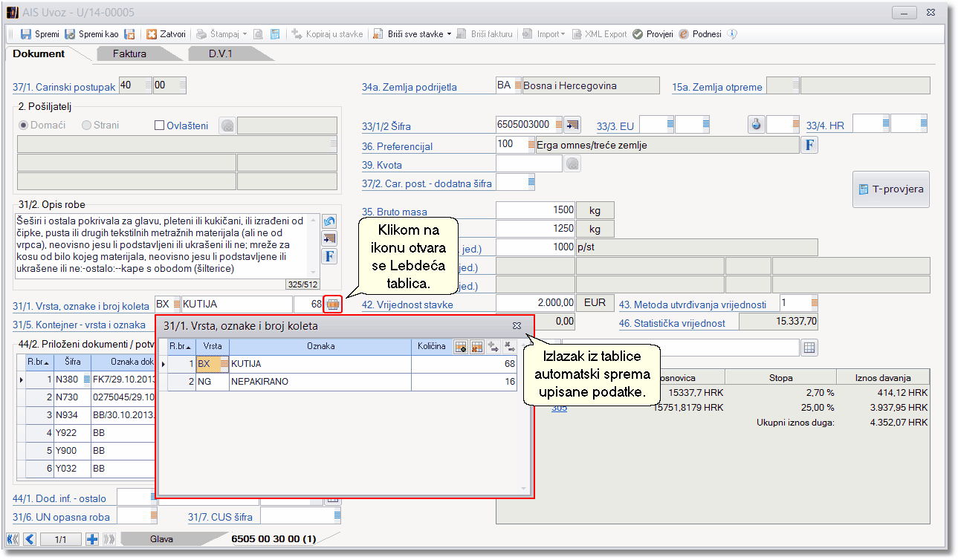Image resolution: width=958 pixels, height=560 pixels.
Task: Add a new item with the blue plus icon
Action: point(93,540)
